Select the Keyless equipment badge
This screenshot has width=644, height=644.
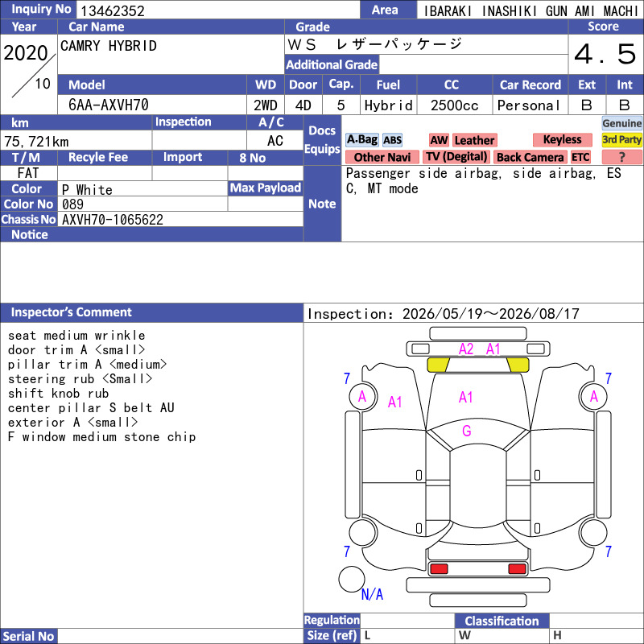click(x=562, y=139)
